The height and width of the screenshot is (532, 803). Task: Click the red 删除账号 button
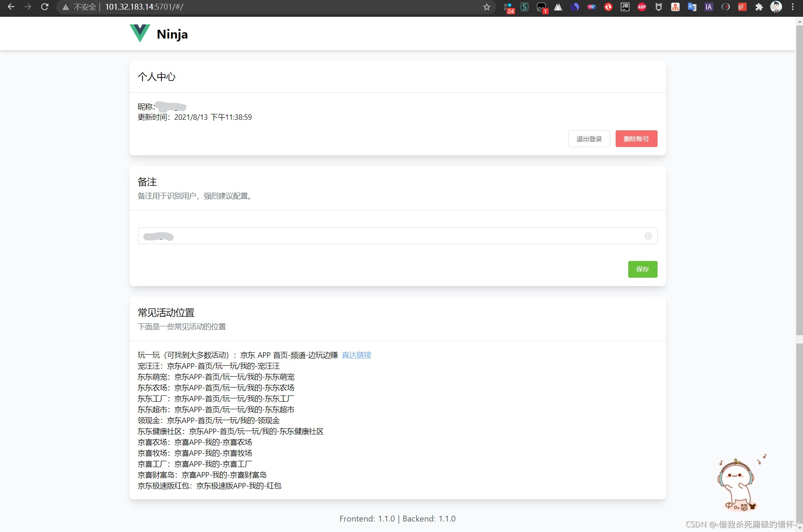point(636,139)
